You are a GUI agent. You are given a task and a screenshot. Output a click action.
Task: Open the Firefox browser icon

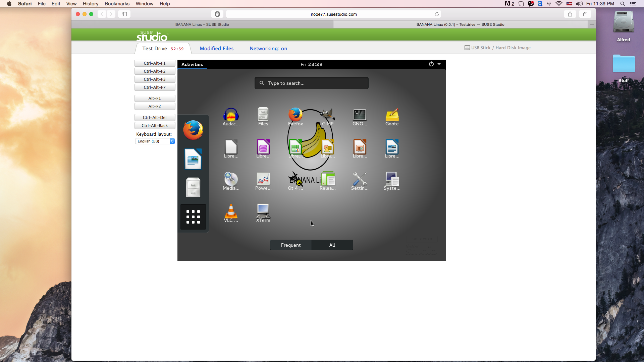tap(296, 114)
